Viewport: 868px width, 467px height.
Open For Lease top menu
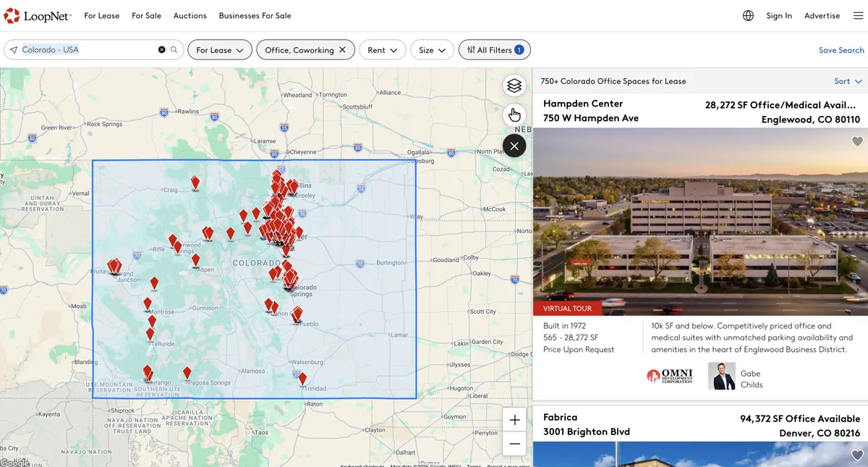pos(102,15)
